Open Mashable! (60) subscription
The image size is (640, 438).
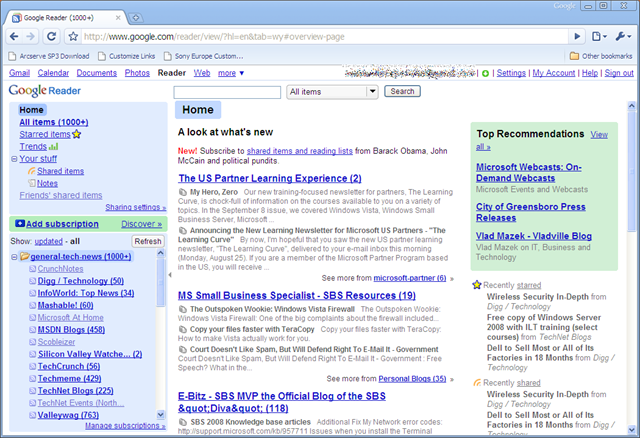click(x=65, y=305)
